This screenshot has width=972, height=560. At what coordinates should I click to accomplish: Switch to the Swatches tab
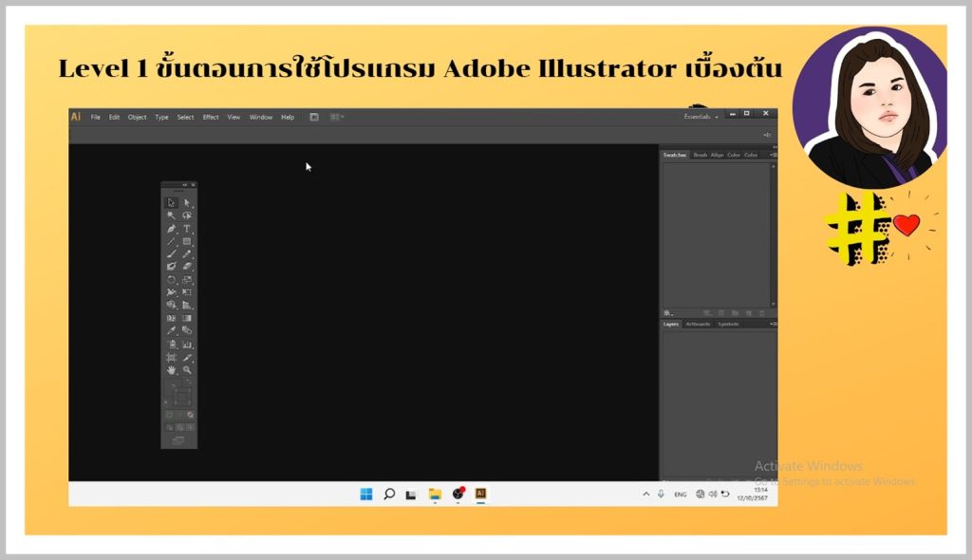click(x=675, y=155)
